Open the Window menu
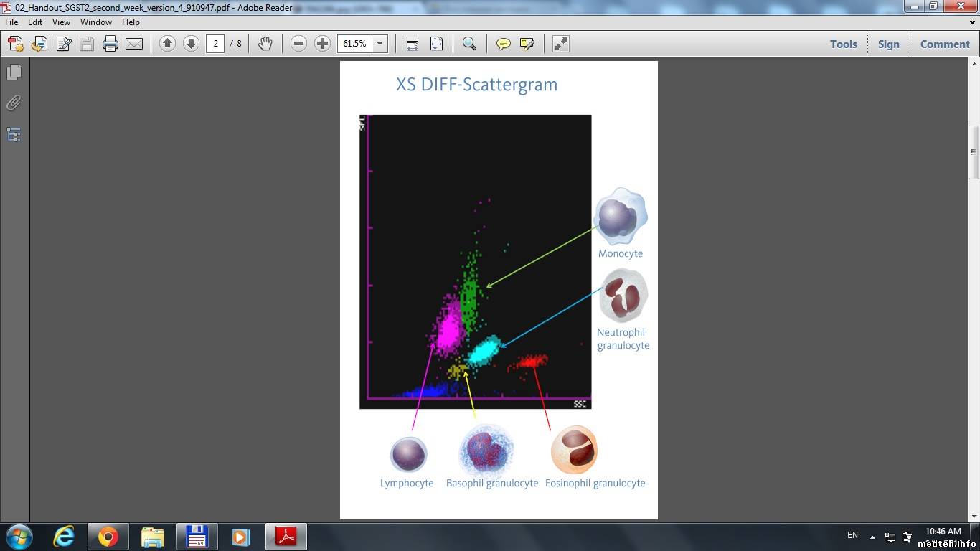980x551 pixels. click(x=95, y=22)
